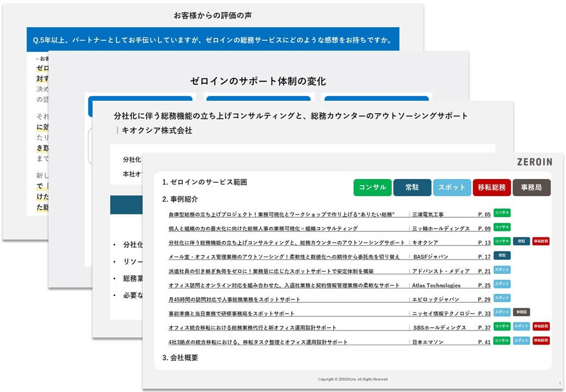Open the メール室・オフィス管理業務 case link

[x=284, y=256]
